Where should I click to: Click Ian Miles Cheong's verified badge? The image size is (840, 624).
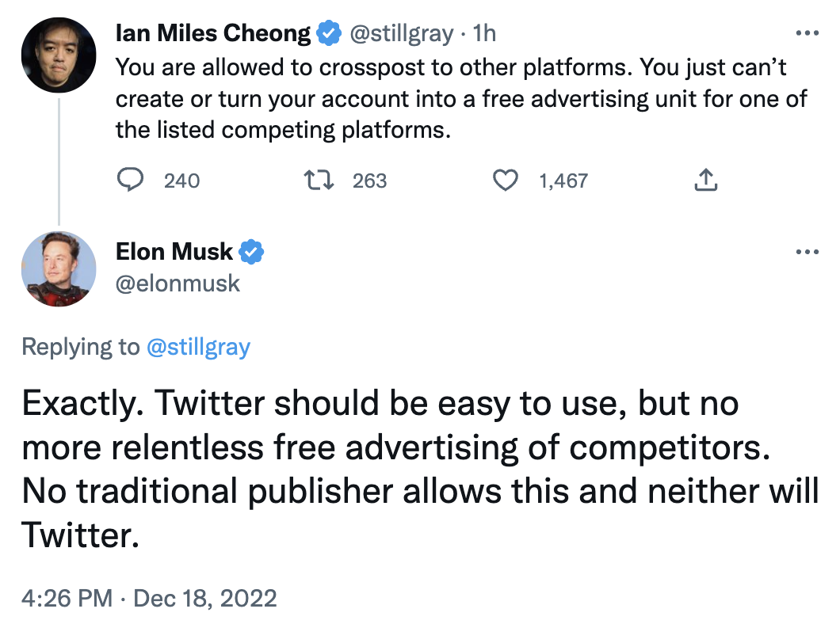328,33
